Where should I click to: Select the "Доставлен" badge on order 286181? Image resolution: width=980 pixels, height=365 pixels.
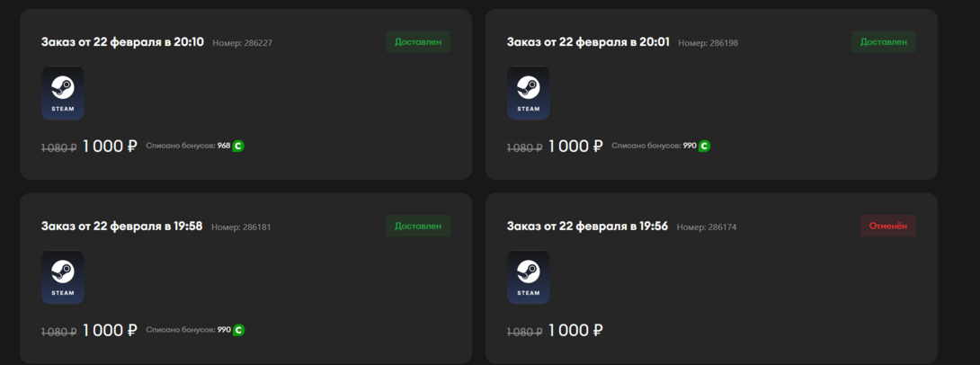click(418, 226)
